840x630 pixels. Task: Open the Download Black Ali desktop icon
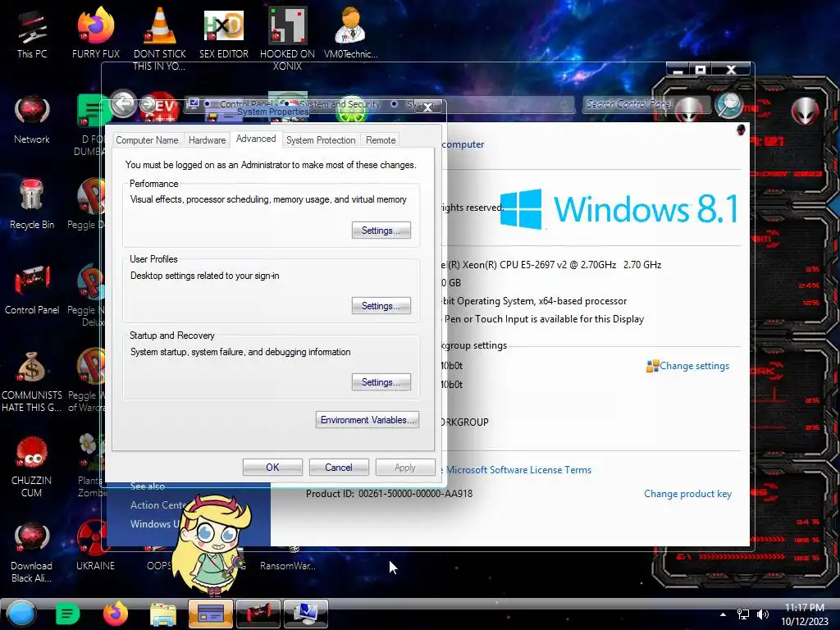(x=32, y=552)
